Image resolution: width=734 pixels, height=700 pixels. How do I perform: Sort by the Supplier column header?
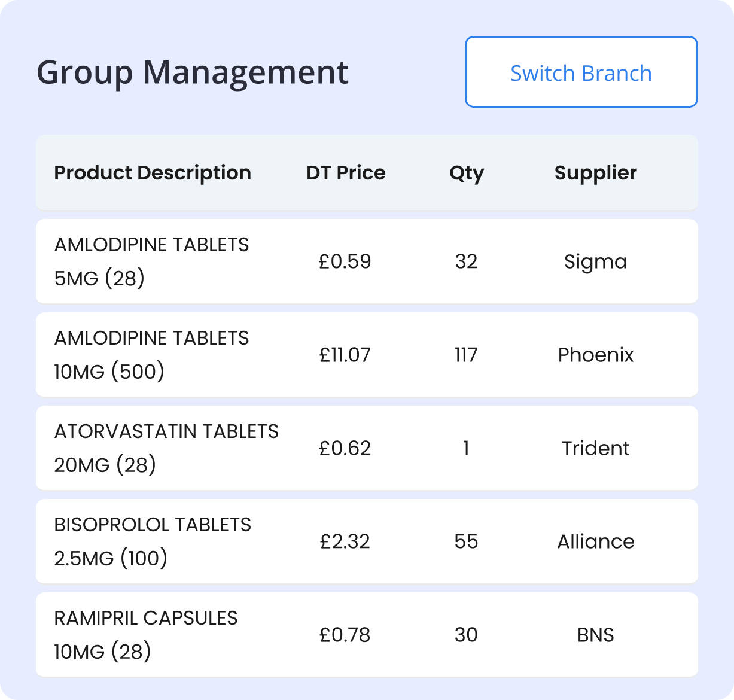coord(595,173)
